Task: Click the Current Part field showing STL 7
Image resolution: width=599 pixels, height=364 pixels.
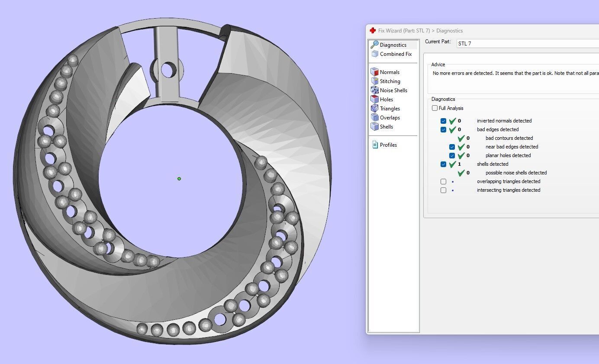Action: (528, 44)
